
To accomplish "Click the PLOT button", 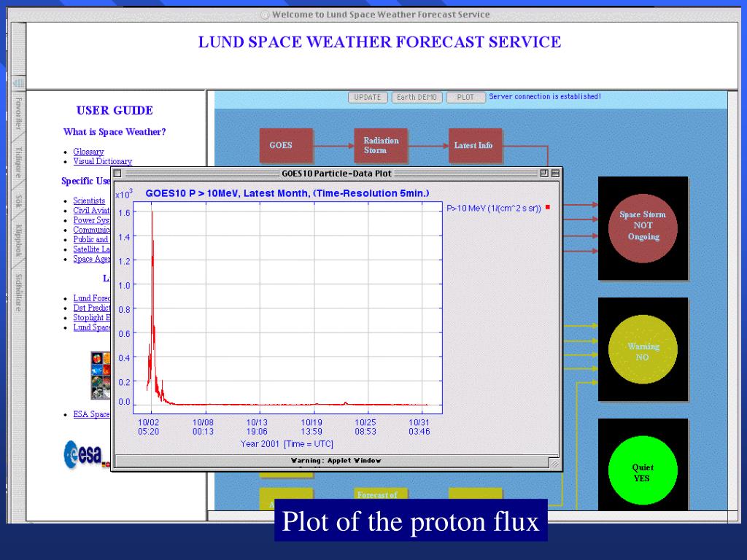I will click(465, 97).
